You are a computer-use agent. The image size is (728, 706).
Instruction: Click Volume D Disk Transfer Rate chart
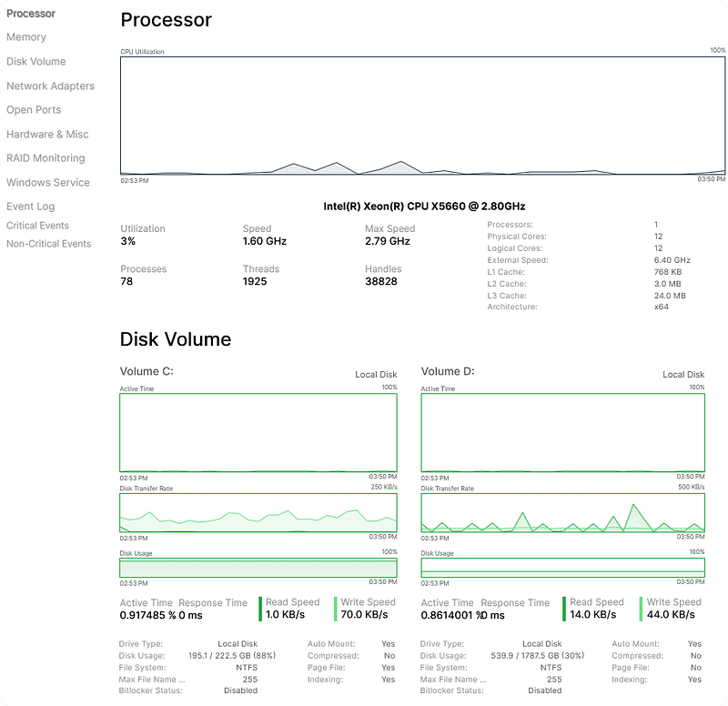(562, 513)
